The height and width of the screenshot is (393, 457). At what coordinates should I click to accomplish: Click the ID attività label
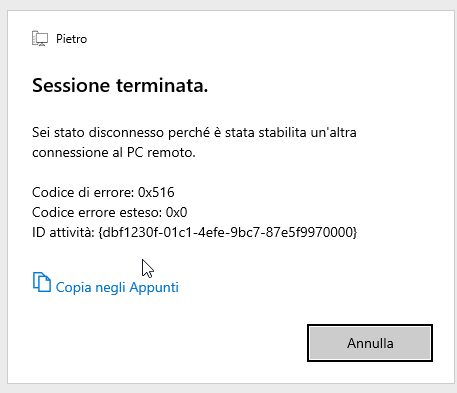point(63,232)
